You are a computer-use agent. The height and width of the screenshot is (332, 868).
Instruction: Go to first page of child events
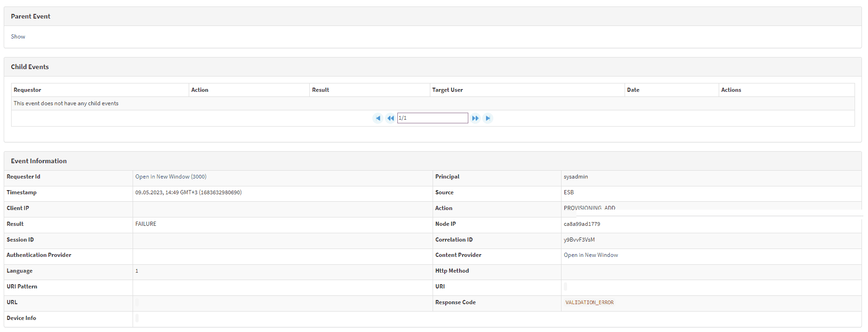pos(378,118)
